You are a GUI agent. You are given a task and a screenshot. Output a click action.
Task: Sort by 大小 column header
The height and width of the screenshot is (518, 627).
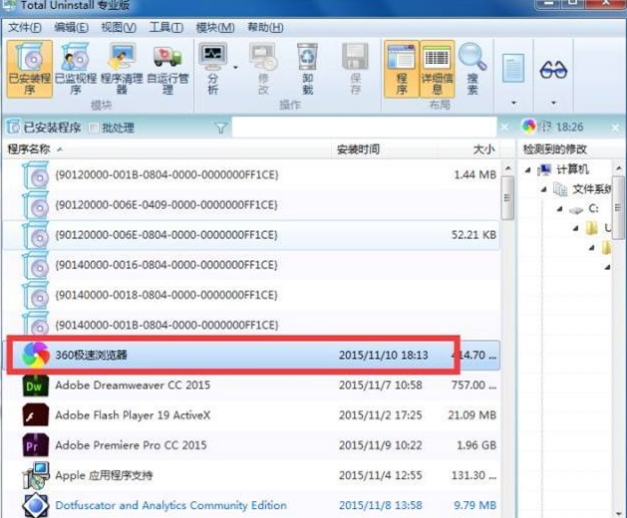[484, 149]
